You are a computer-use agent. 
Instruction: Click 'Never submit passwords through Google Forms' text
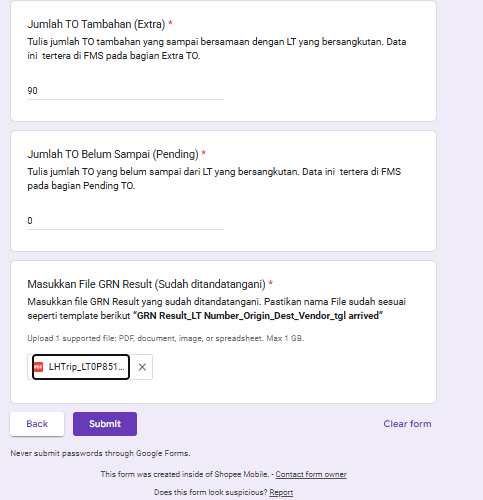point(100,453)
